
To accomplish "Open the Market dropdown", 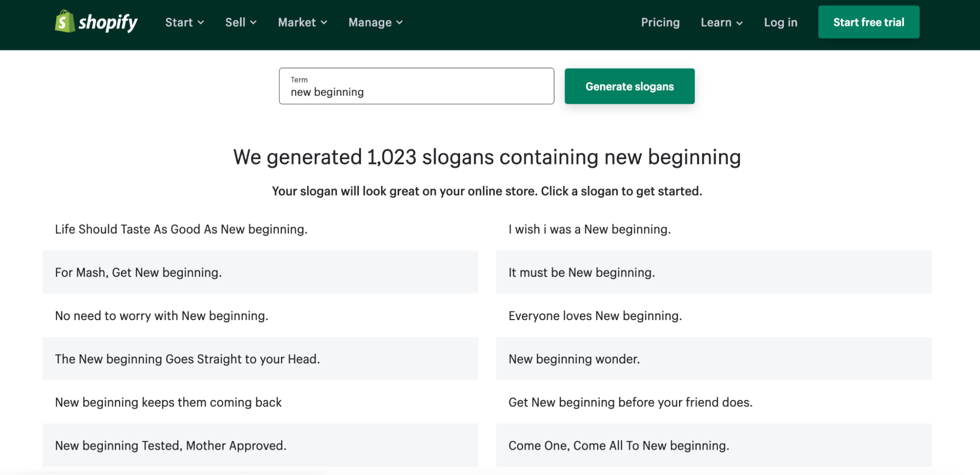I will point(302,23).
